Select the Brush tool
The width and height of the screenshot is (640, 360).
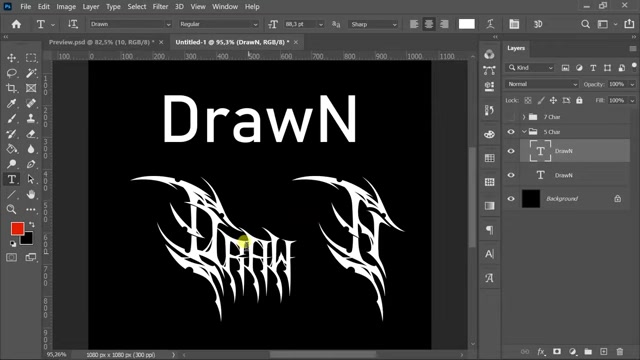click(x=11, y=119)
